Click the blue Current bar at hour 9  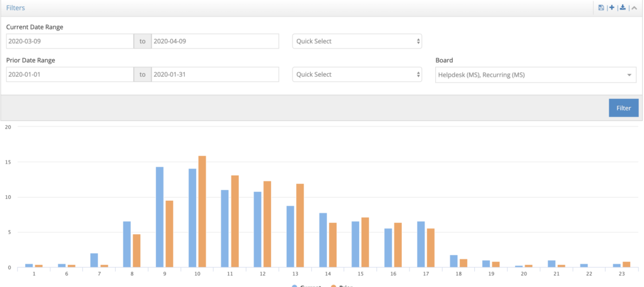tap(160, 217)
